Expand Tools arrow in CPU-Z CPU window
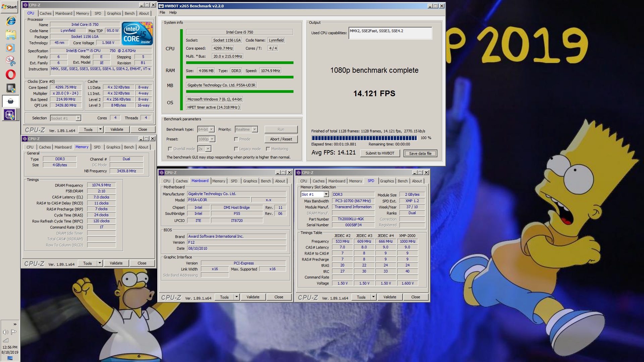644x362 pixels. pyautogui.click(x=100, y=129)
